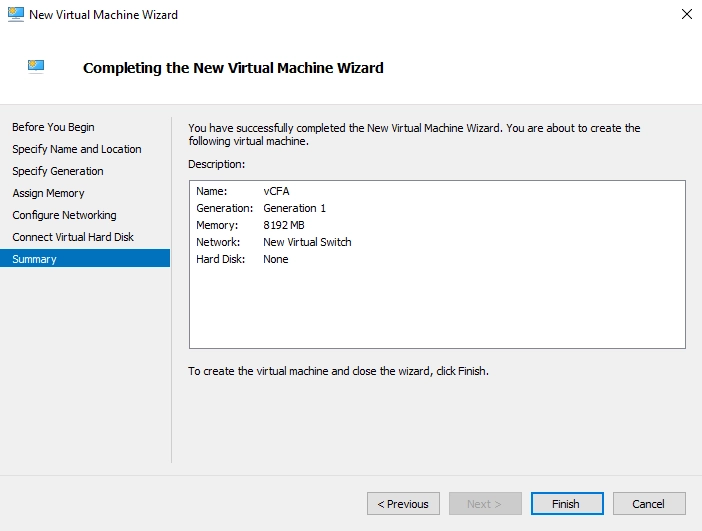Image resolution: width=702 pixels, height=531 pixels.
Task: Select the Configure Networking step
Action: coord(64,215)
